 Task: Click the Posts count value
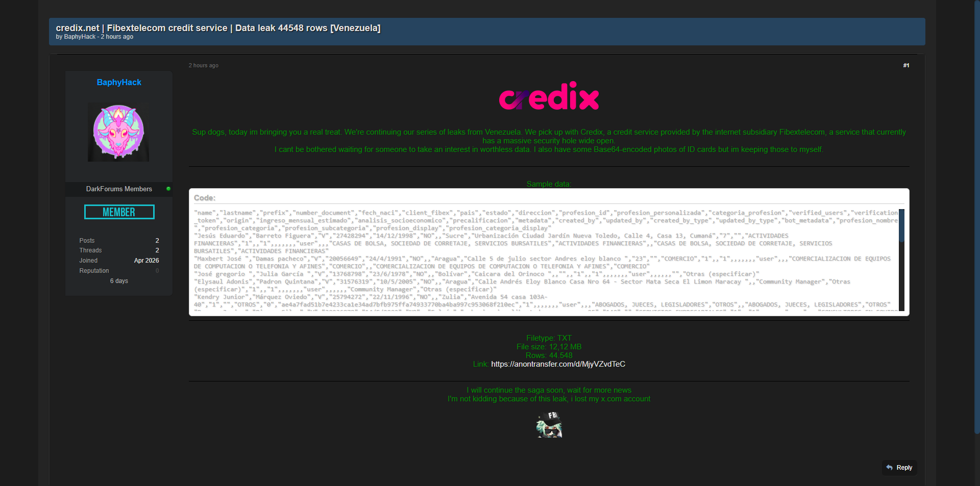click(x=157, y=241)
